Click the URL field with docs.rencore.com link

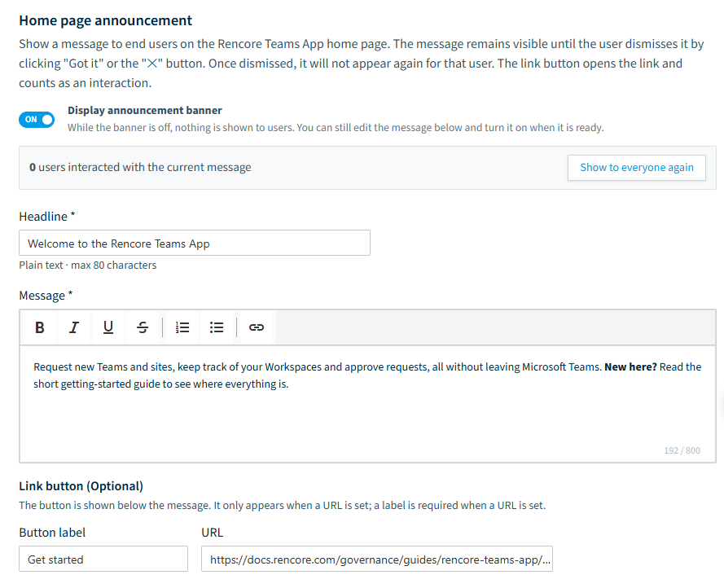[x=377, y=559]
